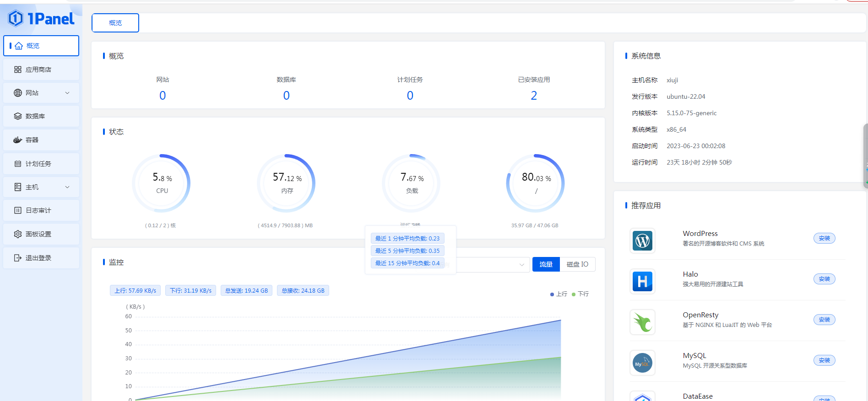Screen dimensions: 868x401
Task: Click the log audit list icon
Action: tap(18, 210)
